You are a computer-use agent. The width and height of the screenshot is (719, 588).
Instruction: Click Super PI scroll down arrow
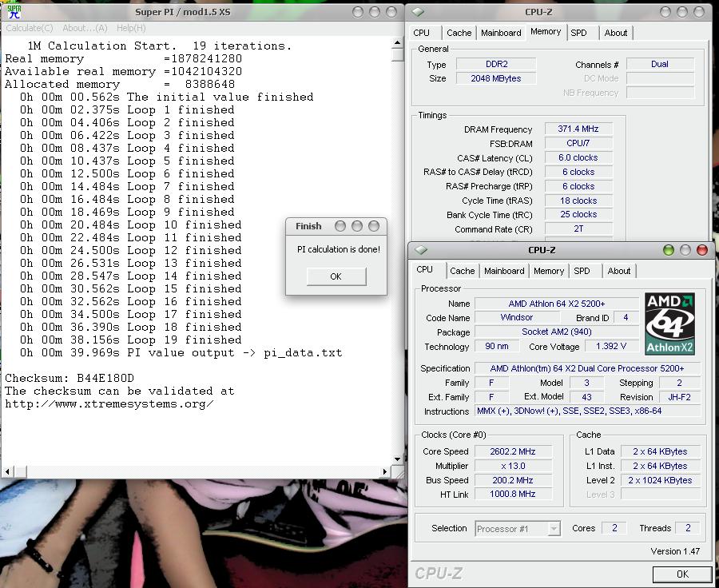(397, 459)
